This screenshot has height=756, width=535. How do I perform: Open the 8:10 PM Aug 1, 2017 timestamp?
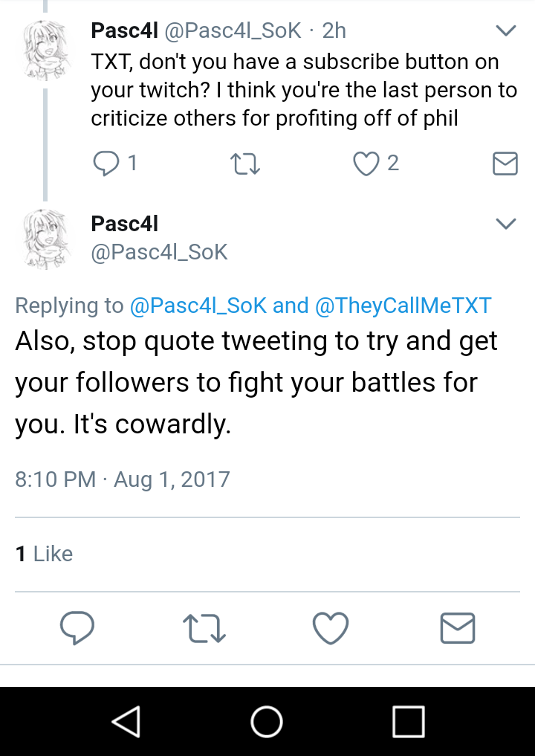[123, 479]
